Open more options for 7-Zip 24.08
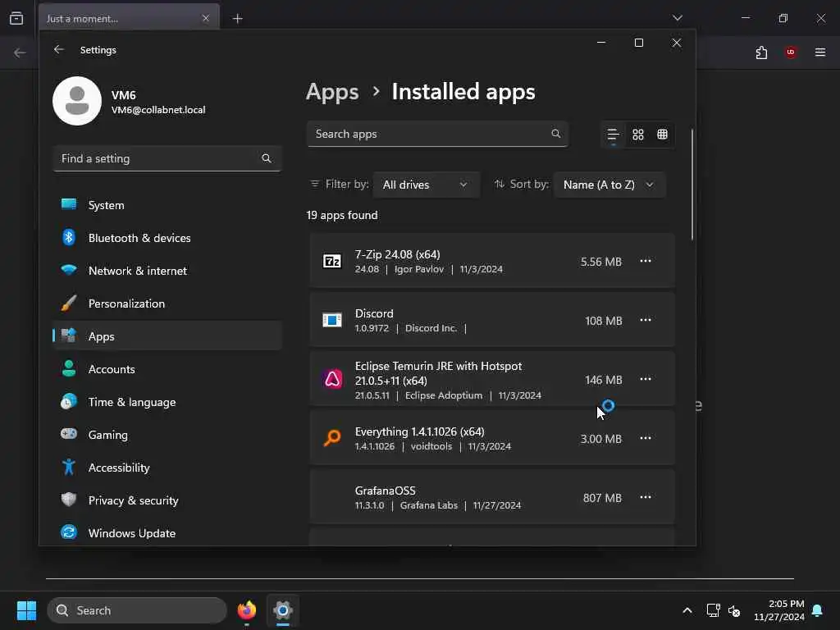The width and height of the screenshot is (840, 630). point(646,261)
